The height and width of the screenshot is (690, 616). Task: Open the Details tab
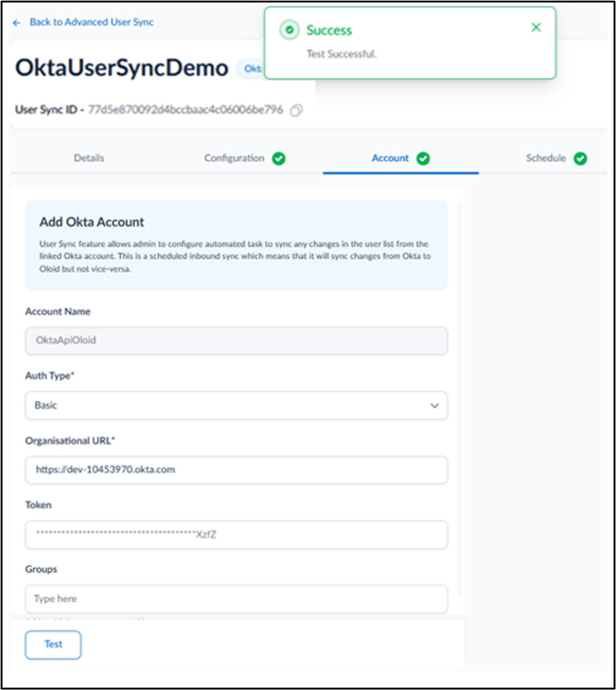(89, 158)
